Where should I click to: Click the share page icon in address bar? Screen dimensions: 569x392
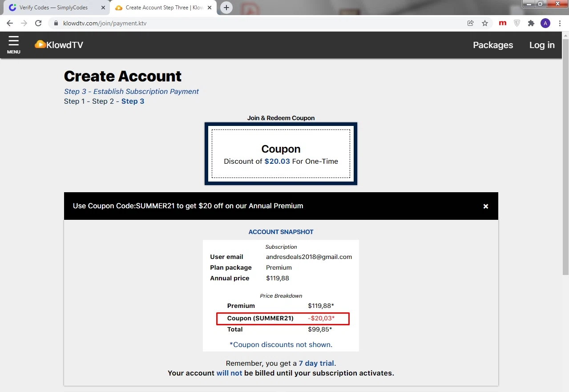coord(470,23)
